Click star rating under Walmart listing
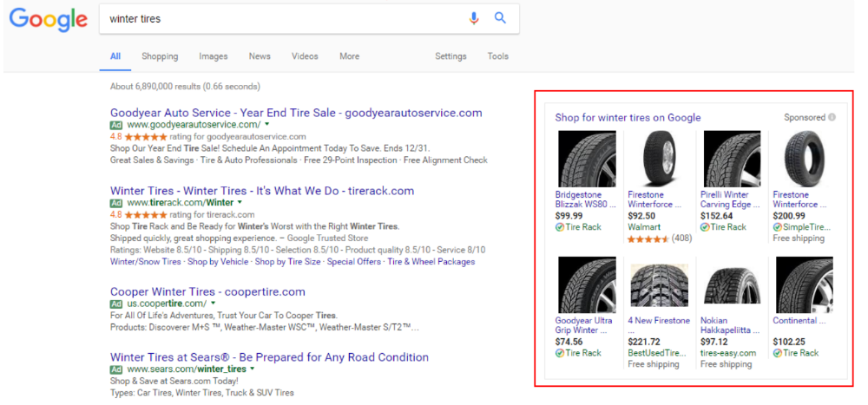 click(x=648, y=239)
